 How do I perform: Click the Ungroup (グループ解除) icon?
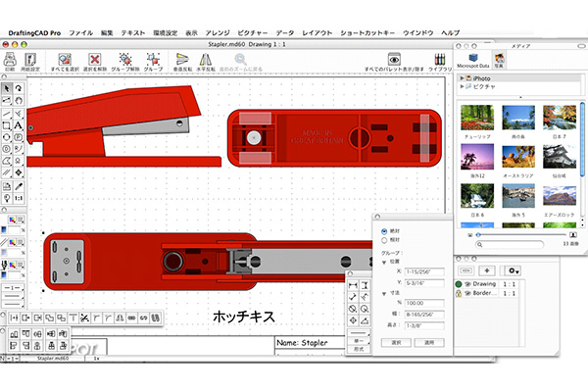126,60
